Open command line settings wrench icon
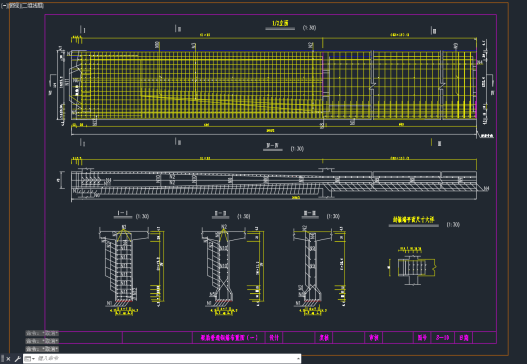The width and height of the screenshot is (527, 364). 17,359
